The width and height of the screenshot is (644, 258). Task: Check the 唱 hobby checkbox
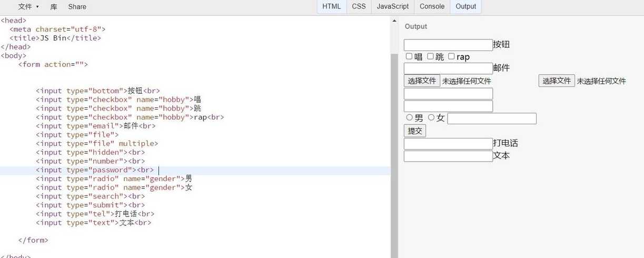point(409,56)
